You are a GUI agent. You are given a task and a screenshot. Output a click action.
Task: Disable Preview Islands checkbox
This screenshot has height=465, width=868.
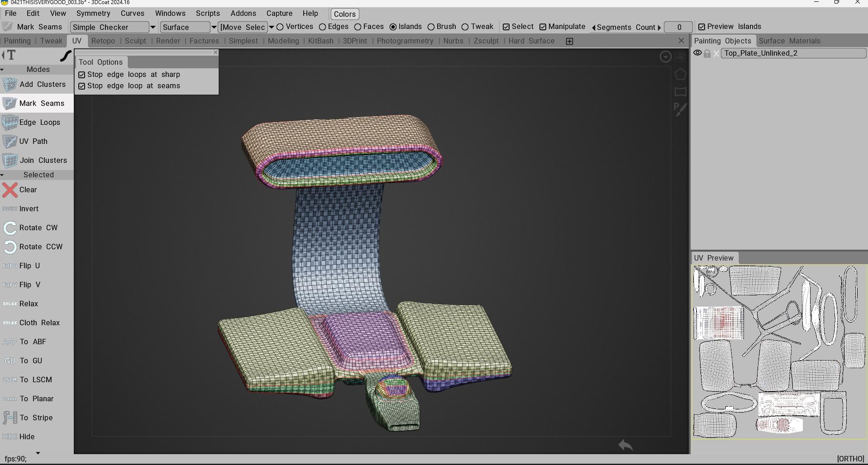click(701, 27)
